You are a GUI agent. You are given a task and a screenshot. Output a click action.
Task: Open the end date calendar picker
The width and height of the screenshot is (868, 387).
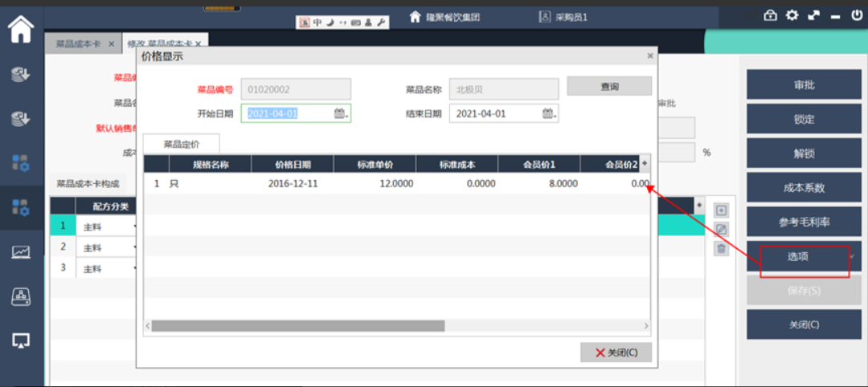point(548,114)
